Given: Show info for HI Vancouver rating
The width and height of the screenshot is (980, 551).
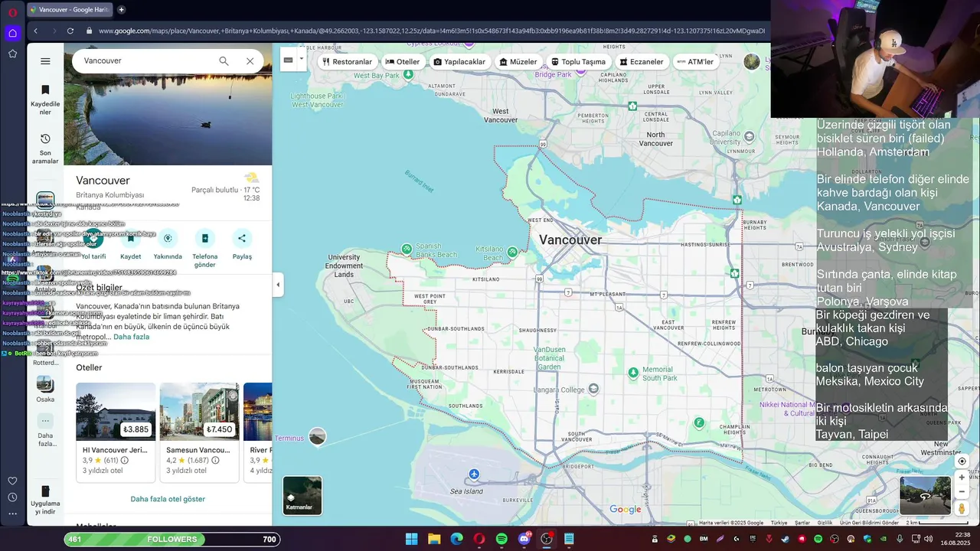Looking at the screenshot, I should pyautogui.click(x=125, y=461).
